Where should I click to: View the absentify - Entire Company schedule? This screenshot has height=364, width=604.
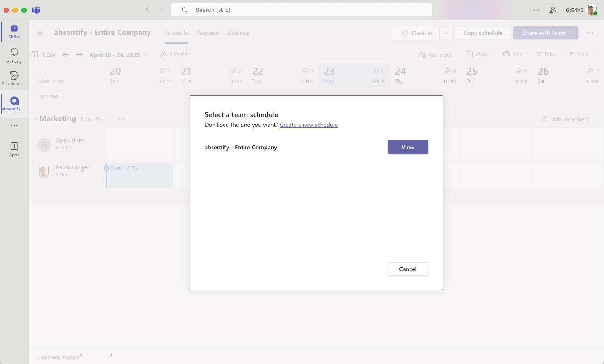tap(408, 147)
